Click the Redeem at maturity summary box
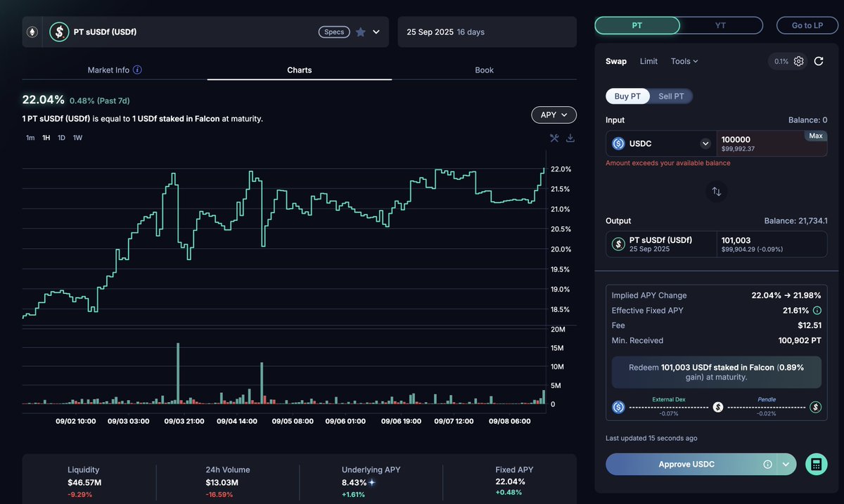 (716, 372)
